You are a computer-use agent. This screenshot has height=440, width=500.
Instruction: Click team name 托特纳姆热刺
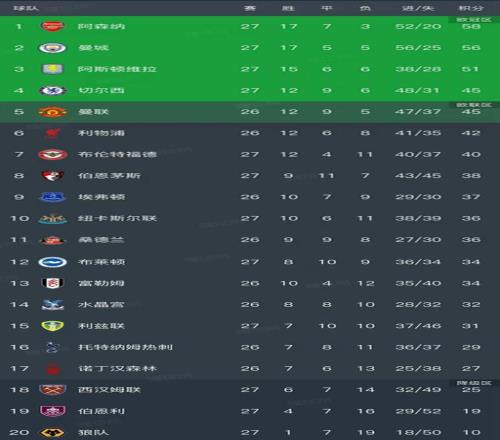125,347
